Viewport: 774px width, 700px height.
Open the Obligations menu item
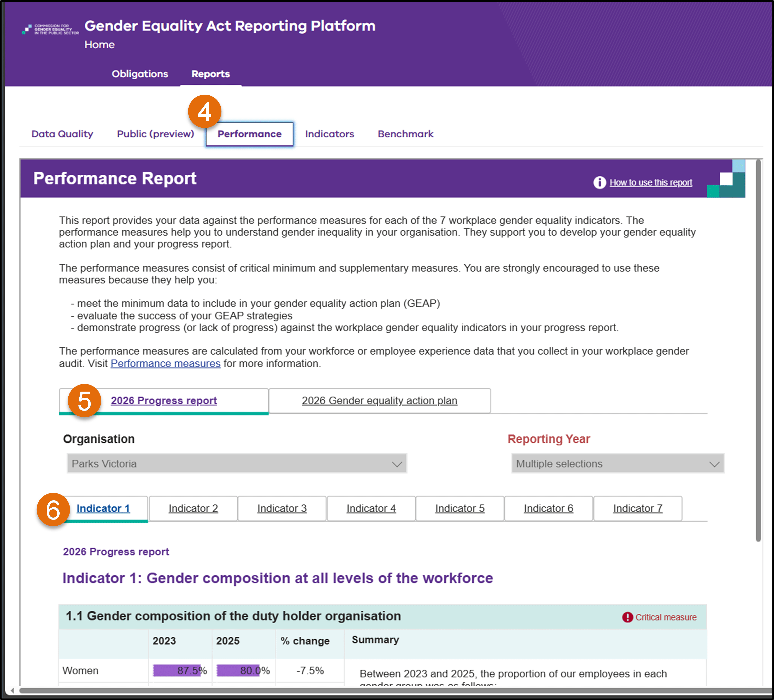pos(140,74)
